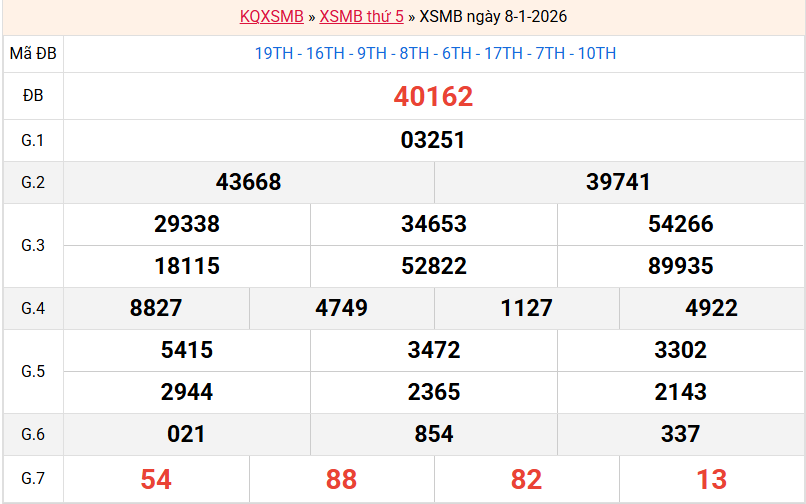
Task: Click the G.3 number 34653
Action: pos(434,224)
